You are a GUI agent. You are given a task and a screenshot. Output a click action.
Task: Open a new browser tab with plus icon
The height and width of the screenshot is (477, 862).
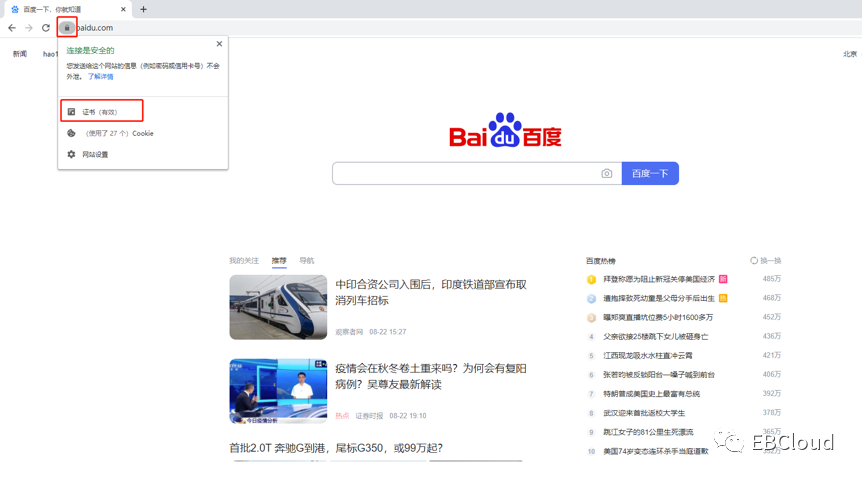coord(144,9)
